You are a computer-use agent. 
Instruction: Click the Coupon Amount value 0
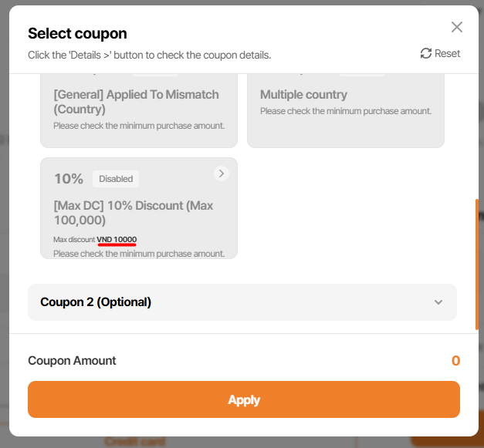click(x=455, y=361)
